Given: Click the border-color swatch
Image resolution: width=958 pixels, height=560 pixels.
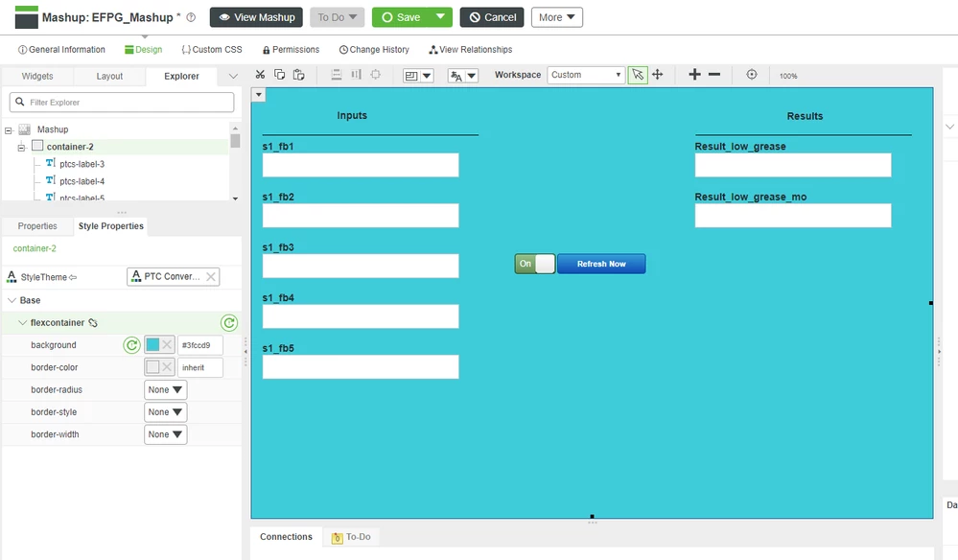Looking at the screenshot, I should (152, 367).
